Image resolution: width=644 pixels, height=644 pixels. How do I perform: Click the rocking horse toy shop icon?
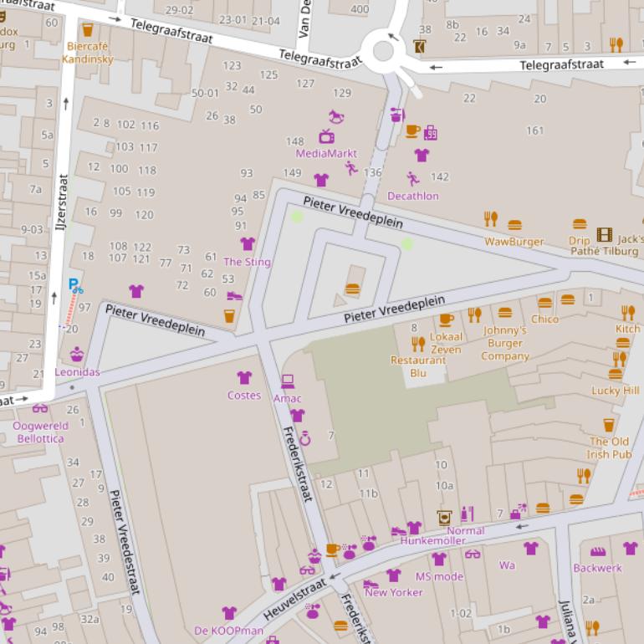pos(336,117)
